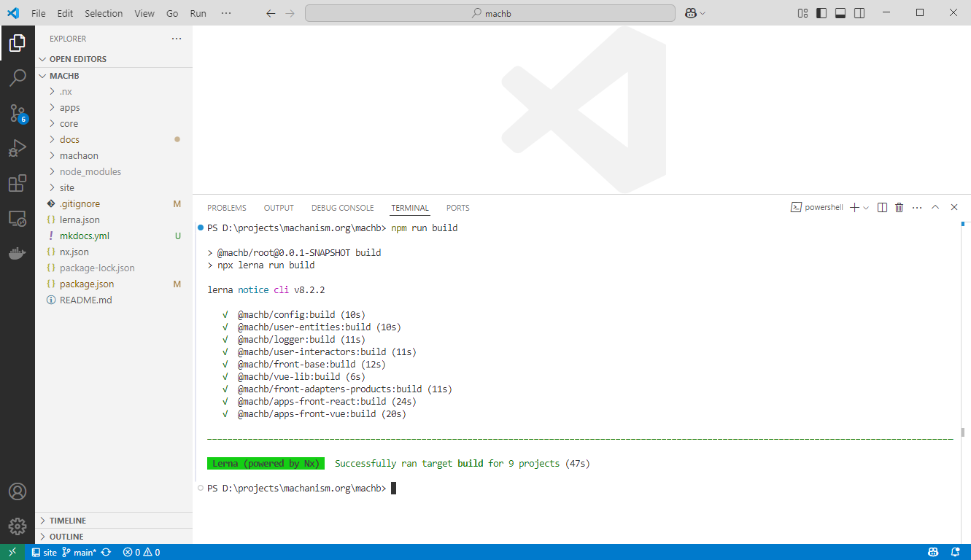Open the Explorer view in activity bar
971x560 pixels.
18,43
